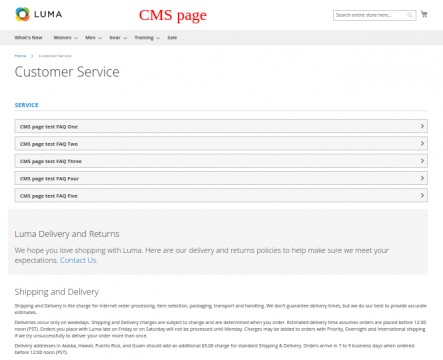The image size is (443, 360).
Task: Open the Men menu item
Action: 90,38
